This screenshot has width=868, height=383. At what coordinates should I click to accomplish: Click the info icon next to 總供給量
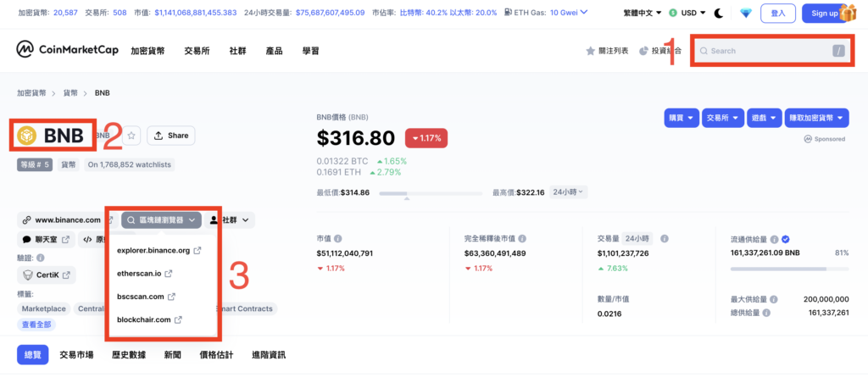click(x=766, y=313)
